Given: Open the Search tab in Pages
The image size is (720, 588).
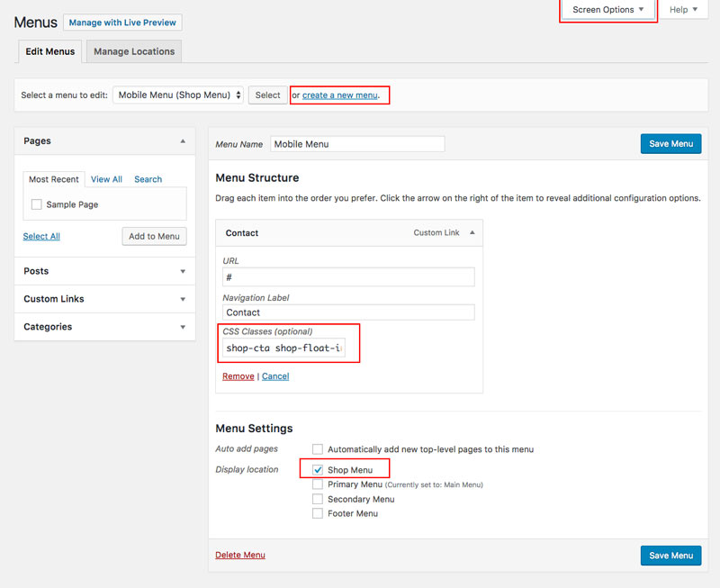Looking at the screenshot, I should click(x=148, y=179).
